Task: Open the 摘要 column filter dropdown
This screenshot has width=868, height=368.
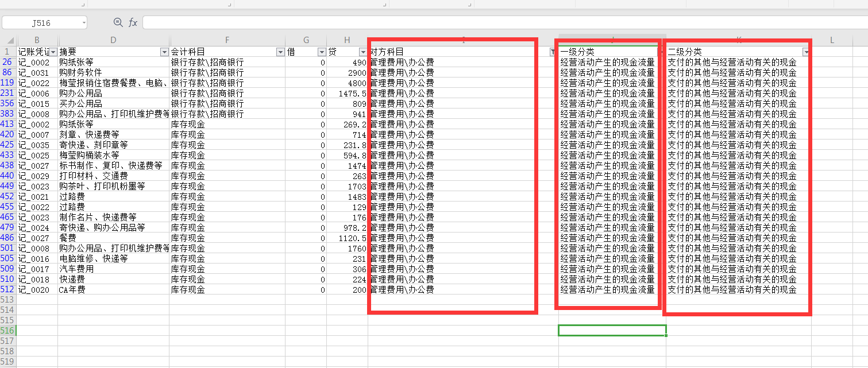Action: pyautogui.click(x=164, y=52)
